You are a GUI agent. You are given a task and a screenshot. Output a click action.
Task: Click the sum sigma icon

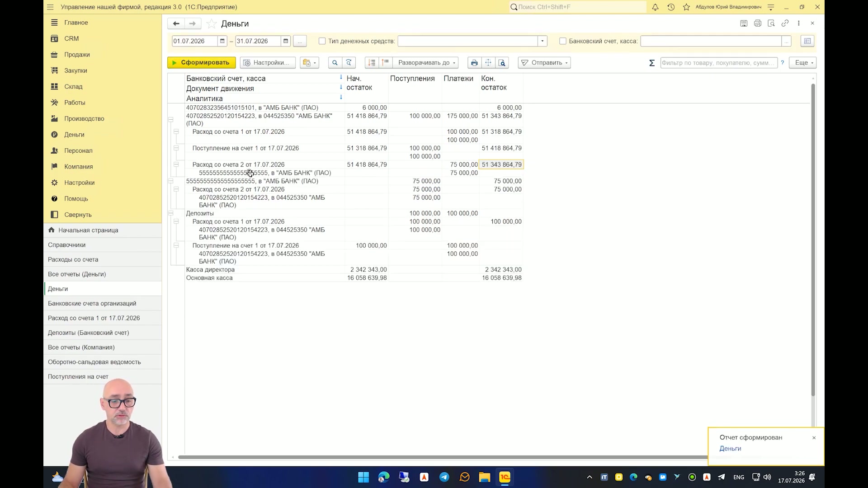click(x=651, y=63)
